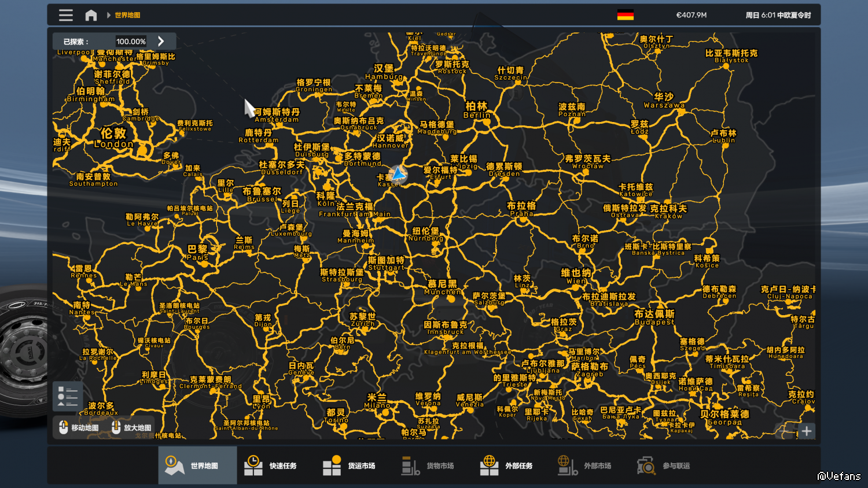Image resolution: width=868 pixels, height=488 pixels.
Task: Select Berlin on the map
Action: point(477,110)
